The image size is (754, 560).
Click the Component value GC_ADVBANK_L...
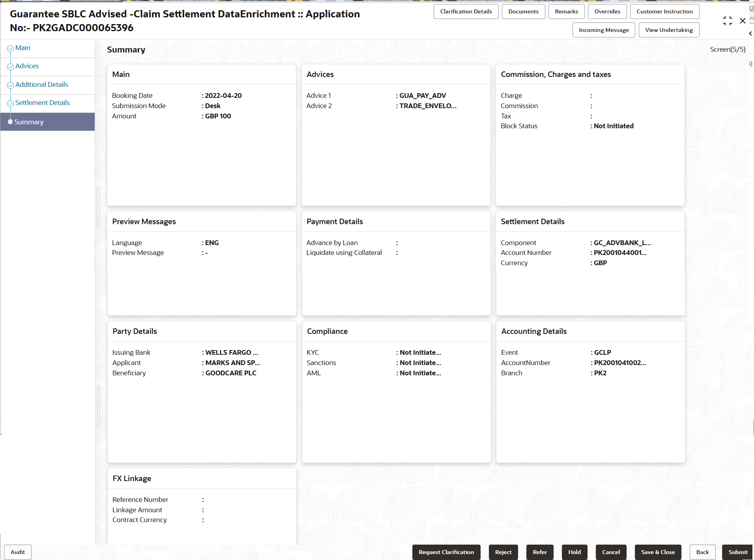pos(622,243)
